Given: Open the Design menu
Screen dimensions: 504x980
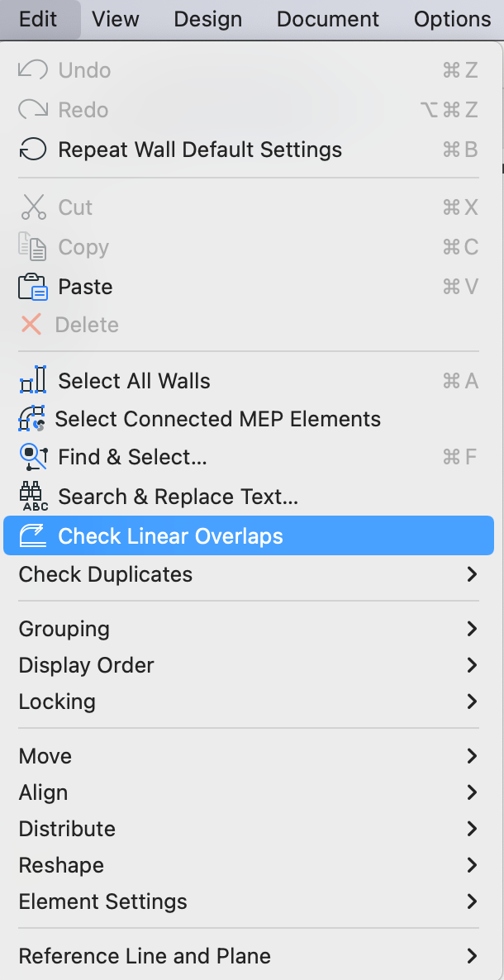Looking at the screenshot, I should (x=207, y=19).
